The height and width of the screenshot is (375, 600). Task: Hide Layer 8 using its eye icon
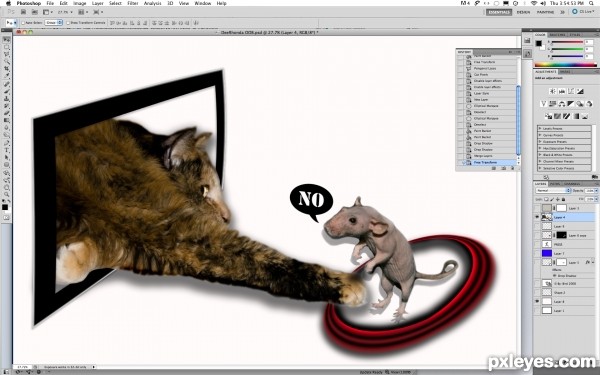pyautogui.click(x=537, y=302)
